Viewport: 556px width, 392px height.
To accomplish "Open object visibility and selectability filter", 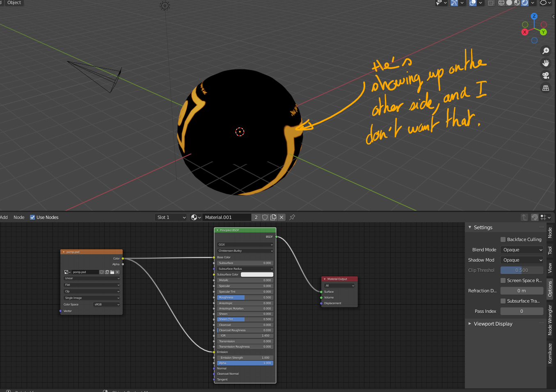I will pyautogui.click(x=441, y=2).
